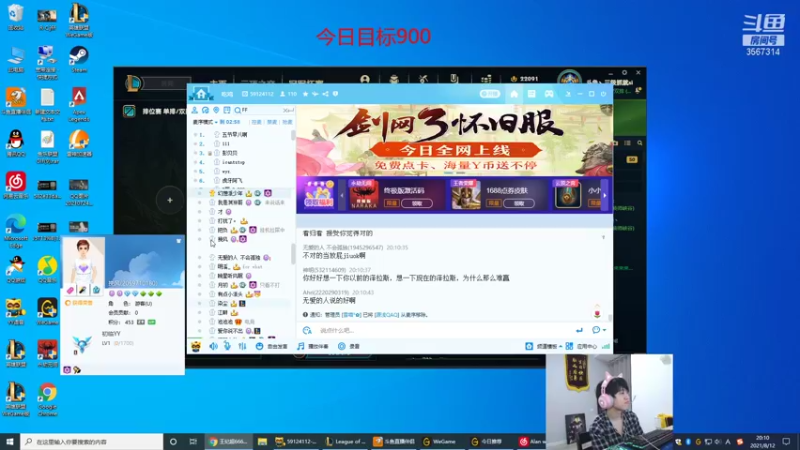Claim the NARAKA activation code button
This screenshot has height=450, width=800.
pos(417,203)
